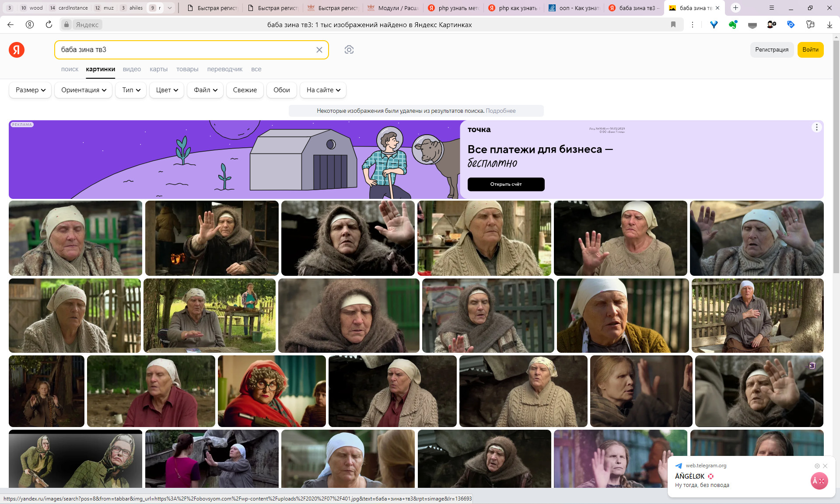Select the muz tab group
This screenshot has width=840, height=504.
click(x=104, y=8)
